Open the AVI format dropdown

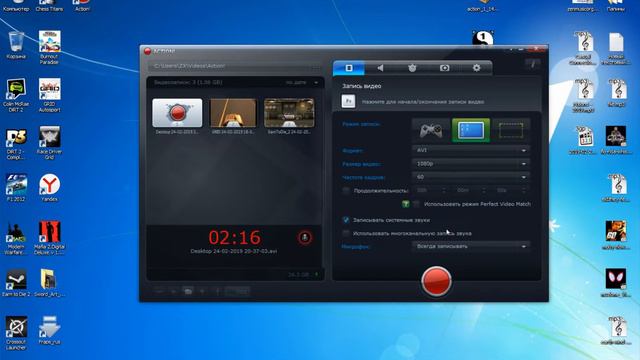click(471, 150)
